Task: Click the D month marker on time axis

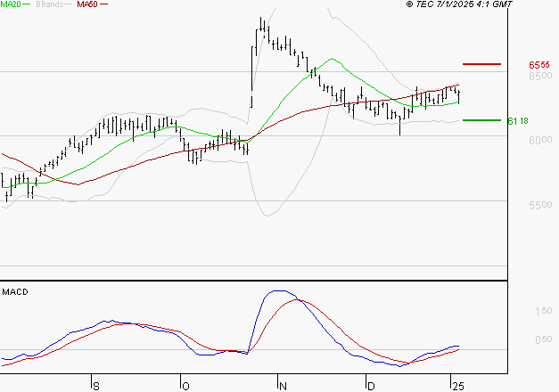Action: (x=371, y=387)
